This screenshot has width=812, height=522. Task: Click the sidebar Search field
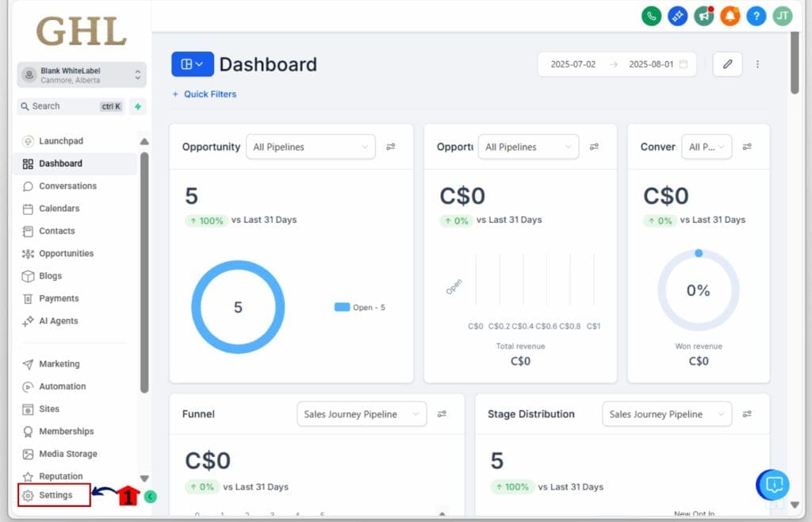(x=71, y=106)
